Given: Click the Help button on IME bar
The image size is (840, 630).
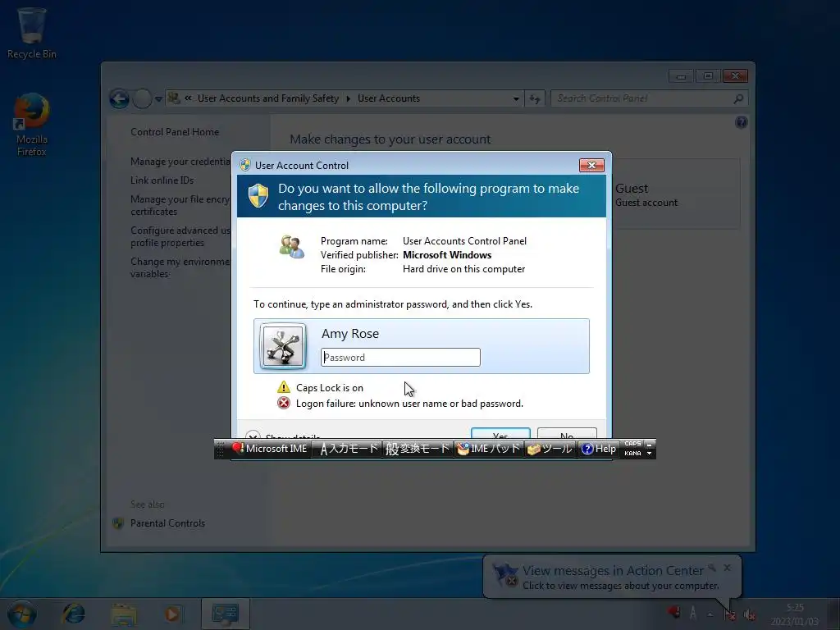Looking at the screenshot, I should 599,449.
